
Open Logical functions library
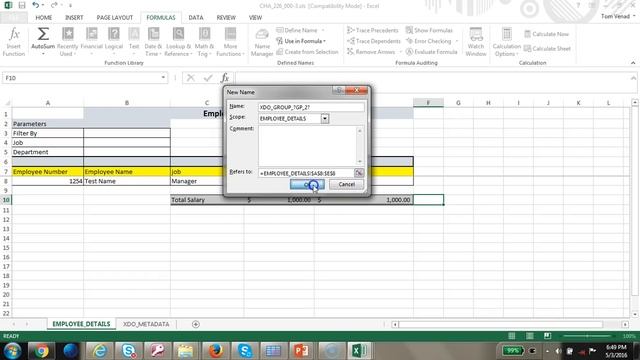[114, 42]
